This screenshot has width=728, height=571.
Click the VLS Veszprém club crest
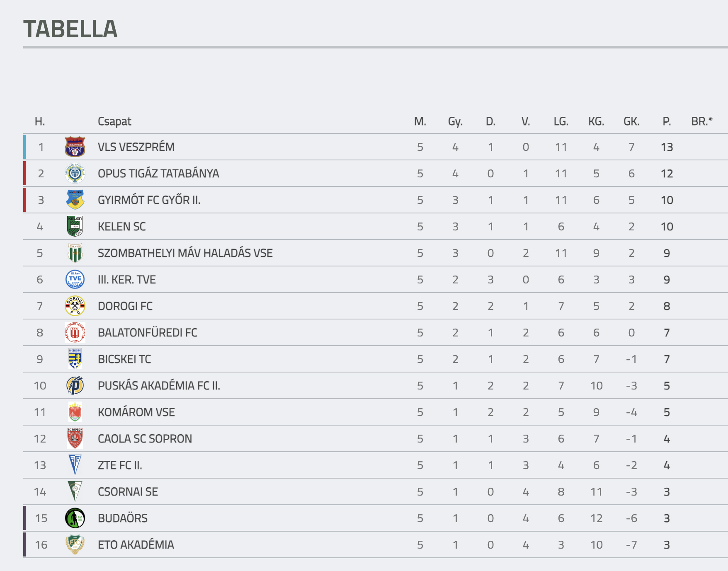[75, 147]
